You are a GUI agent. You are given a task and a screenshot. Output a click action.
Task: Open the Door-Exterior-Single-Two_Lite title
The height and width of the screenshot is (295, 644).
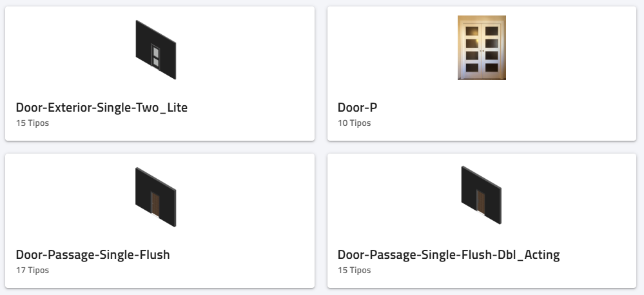click(x=102, y=108)
